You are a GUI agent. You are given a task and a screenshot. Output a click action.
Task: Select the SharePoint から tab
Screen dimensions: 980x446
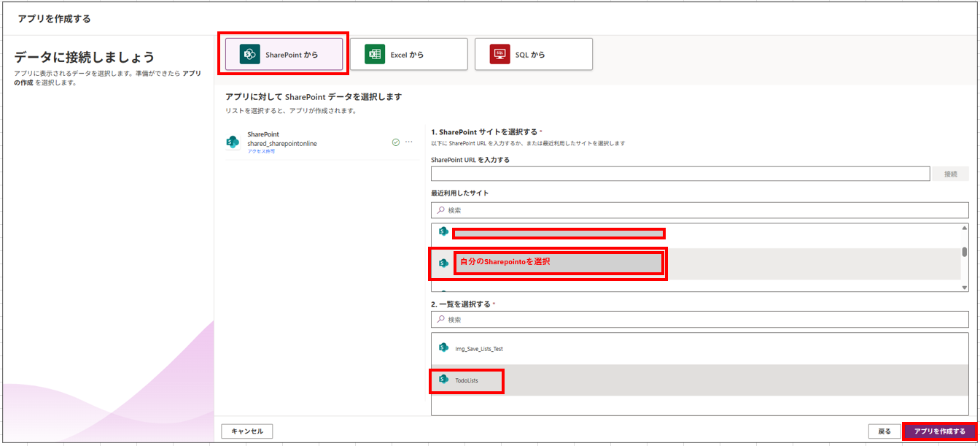(x=284, y=55)
